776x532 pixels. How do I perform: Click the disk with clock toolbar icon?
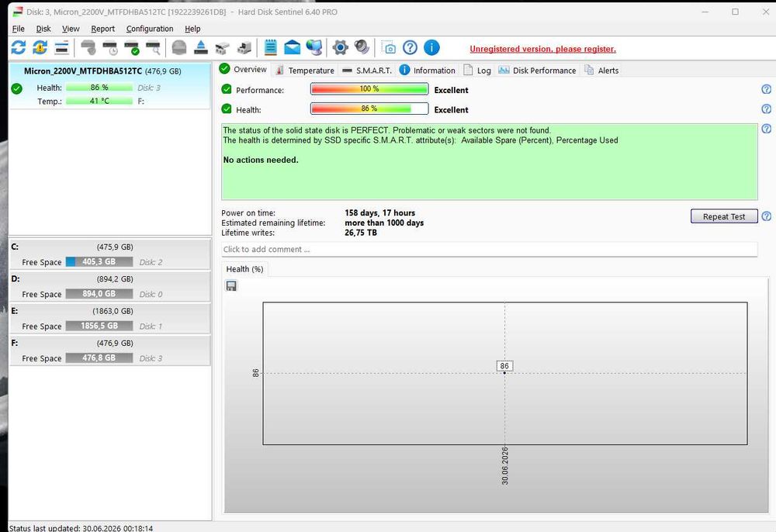(x=110, y=48)
